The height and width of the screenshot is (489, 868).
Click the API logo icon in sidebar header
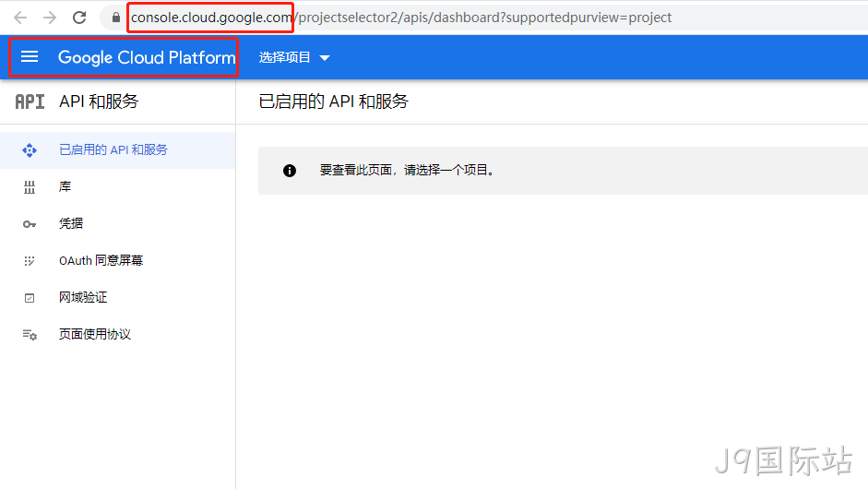[30, 101]
